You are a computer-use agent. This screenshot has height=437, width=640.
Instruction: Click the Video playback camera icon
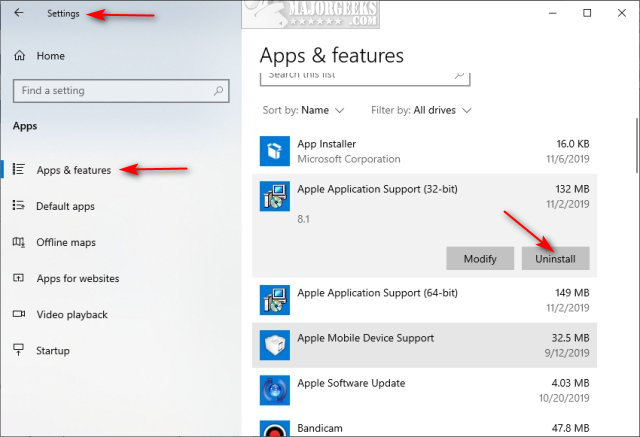coord(19,314)
